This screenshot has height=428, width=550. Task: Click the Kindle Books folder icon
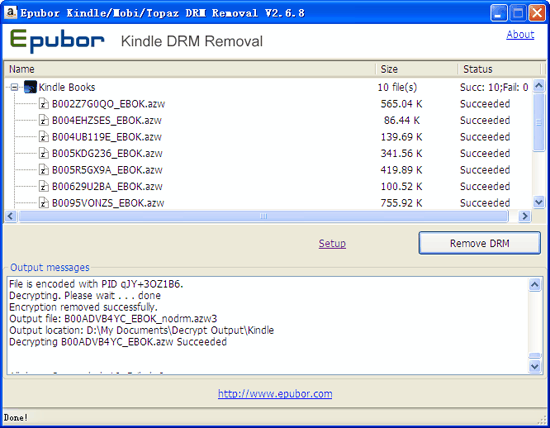[30, 87]
